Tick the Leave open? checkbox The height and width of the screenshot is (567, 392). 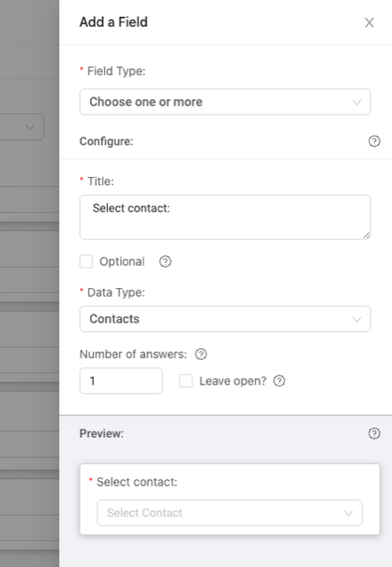point(186,381)
